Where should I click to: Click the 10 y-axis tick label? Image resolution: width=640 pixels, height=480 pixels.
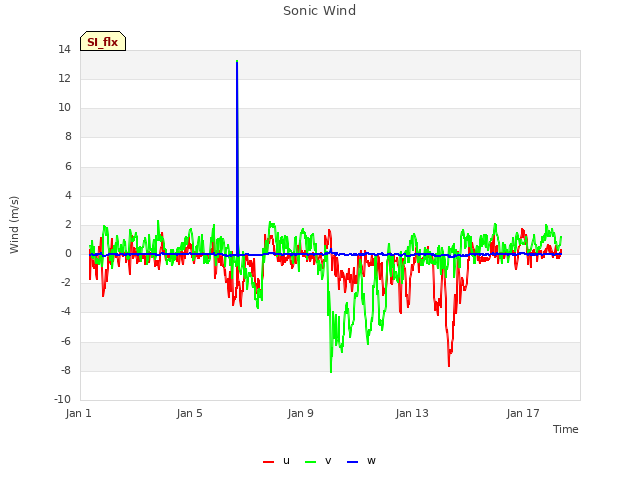click(x=64, y=108)
